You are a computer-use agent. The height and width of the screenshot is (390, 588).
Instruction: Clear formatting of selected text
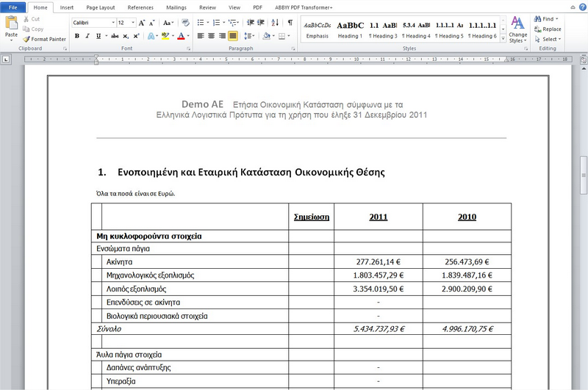point(185,23)
